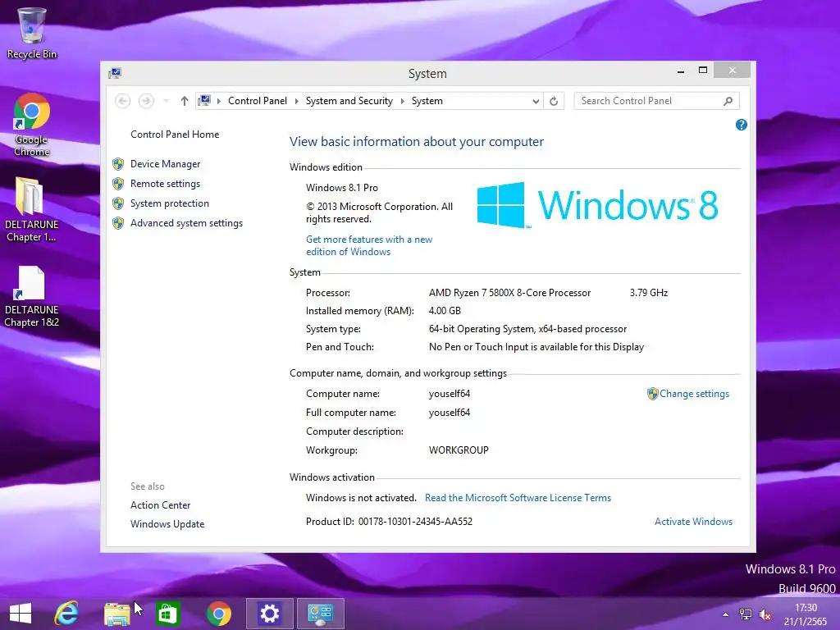Screen dimensions: 840x630
Task: Go to Control Panel Home
Action: tap(175, 135)
